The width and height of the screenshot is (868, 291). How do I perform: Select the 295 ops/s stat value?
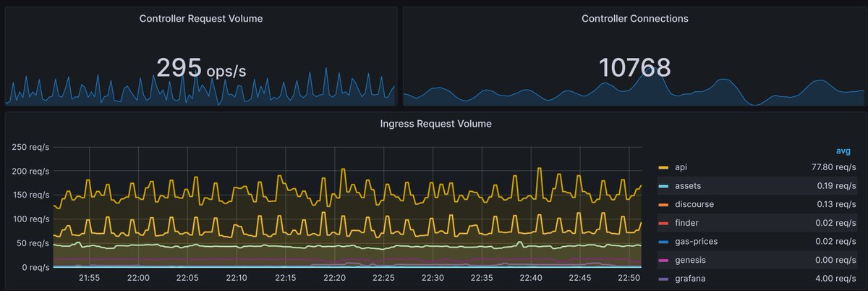pyautogui.click(x=201, y=68)
